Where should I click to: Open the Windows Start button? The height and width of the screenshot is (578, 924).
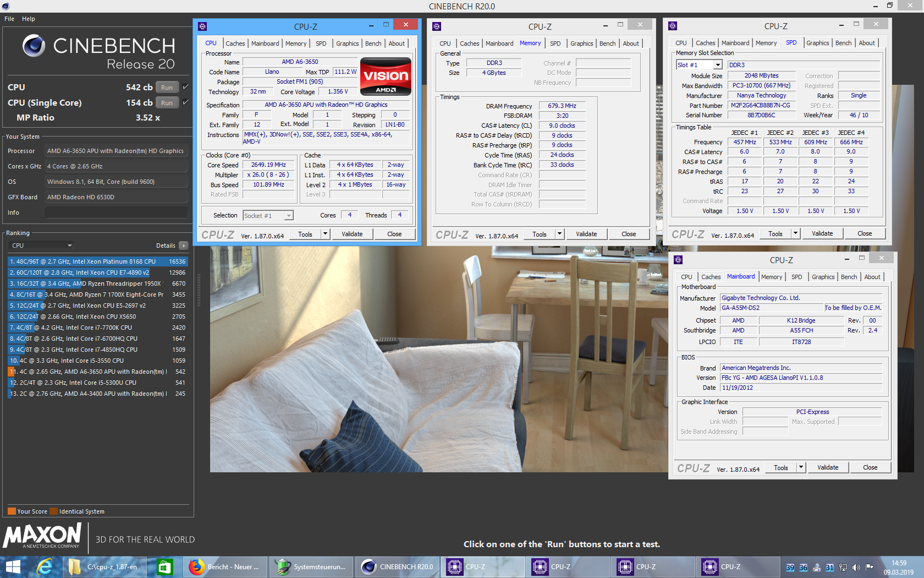pos(13,566)
